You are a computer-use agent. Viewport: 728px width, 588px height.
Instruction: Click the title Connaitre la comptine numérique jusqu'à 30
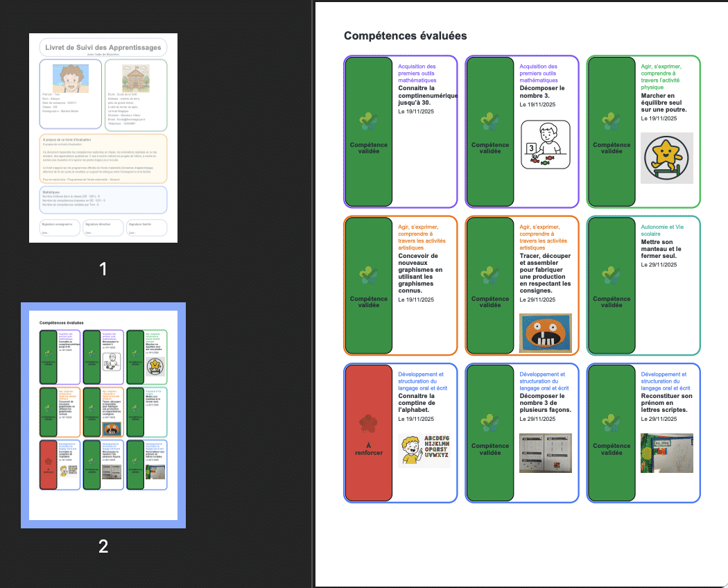tap(427, 95)
